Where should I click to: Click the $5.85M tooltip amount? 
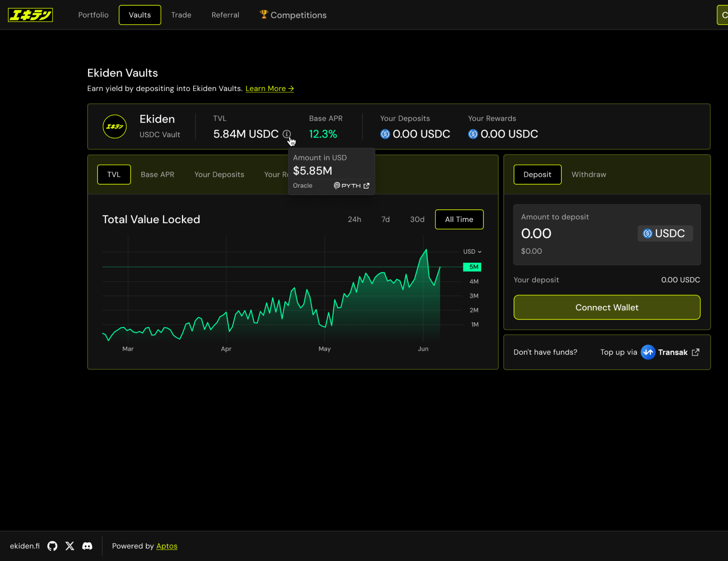pyautogui.click(x=312, y=171)
